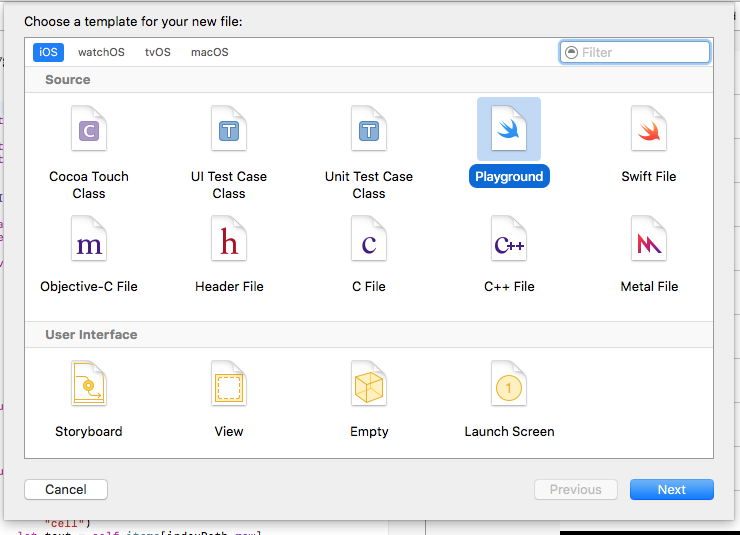Screen dimensions: 740x535
Task: Switch to the tvOS platform tab
Action: 158,52
